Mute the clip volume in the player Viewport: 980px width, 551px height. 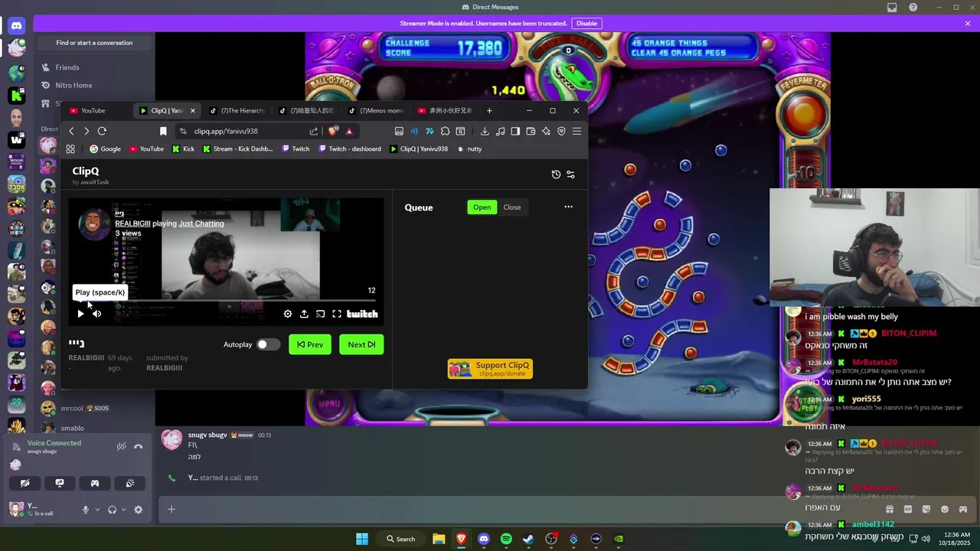(x=97, y=314)
